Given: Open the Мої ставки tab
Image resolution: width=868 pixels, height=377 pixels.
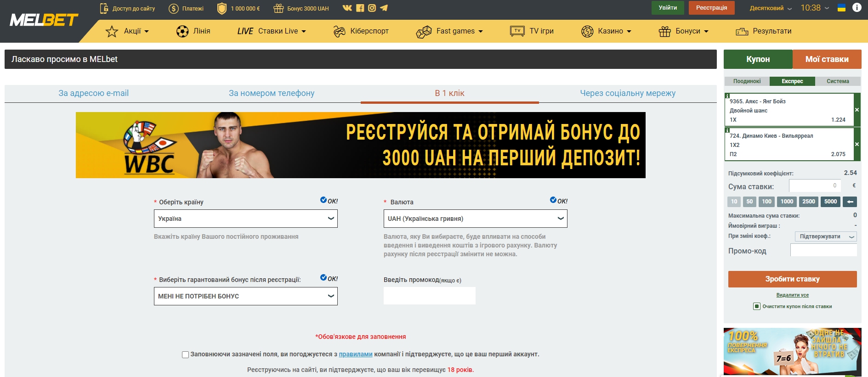Looking at the screenshot, I should (x=827, y=59).
